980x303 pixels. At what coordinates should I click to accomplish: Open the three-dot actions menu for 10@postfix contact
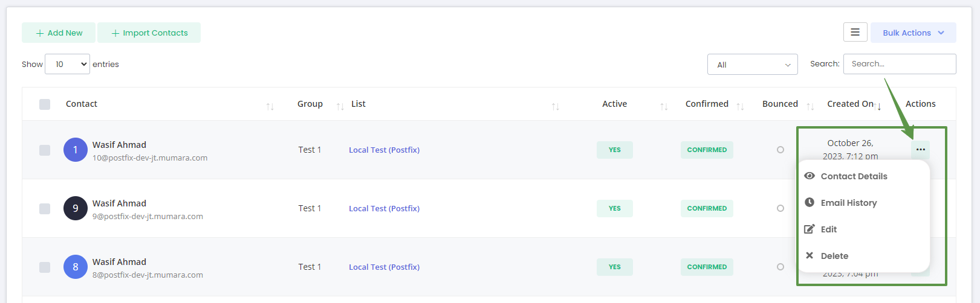(x=920, y=150)
